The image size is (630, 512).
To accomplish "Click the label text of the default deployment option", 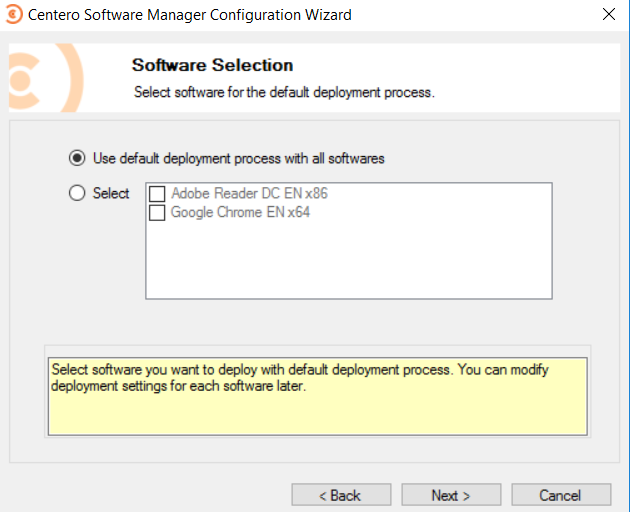I will pos(238,158).
